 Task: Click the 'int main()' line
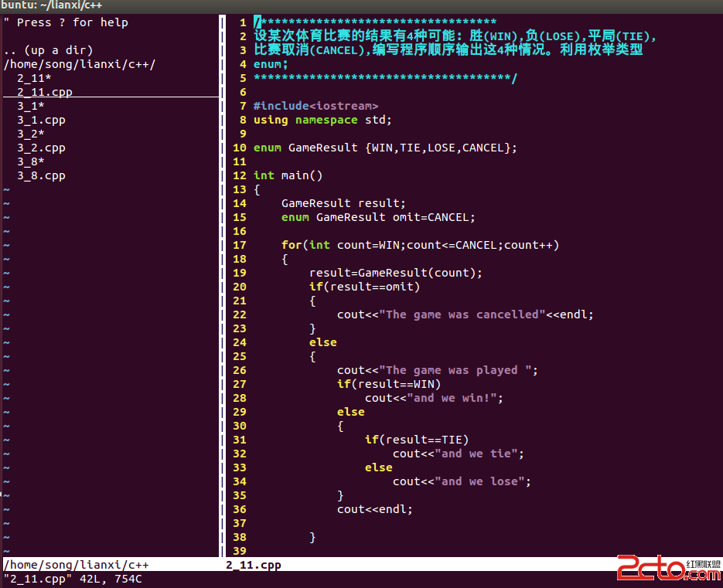[x=288, y=175]
